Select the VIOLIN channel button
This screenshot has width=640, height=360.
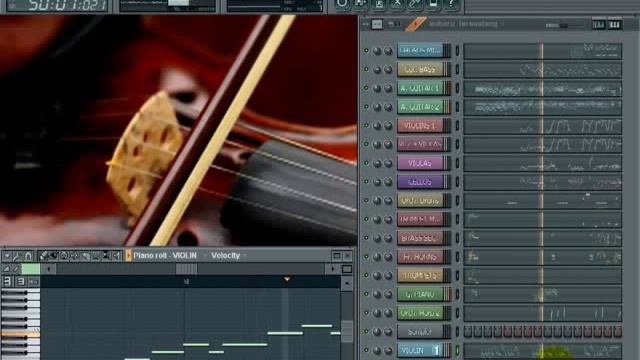(x=420, y=350)
